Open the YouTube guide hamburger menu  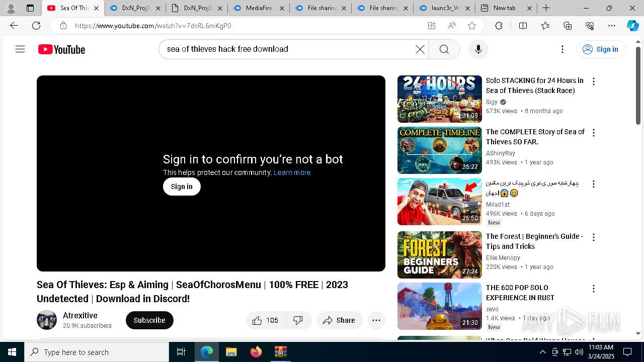pyautogui.click(x=20, y=49)
